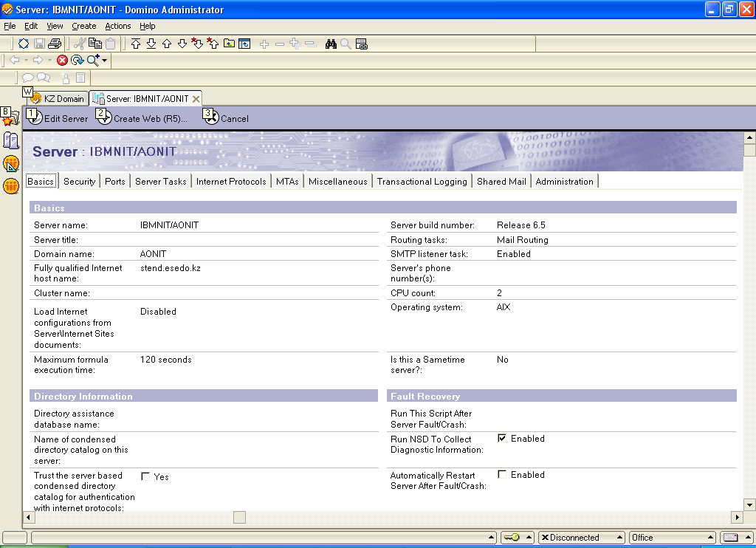Click the Go Forward arrow icon

pos(38,60)
